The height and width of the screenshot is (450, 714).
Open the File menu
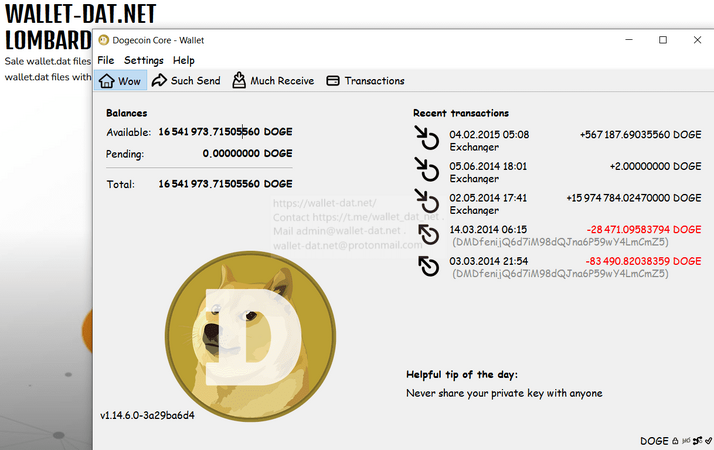[106, 60]
